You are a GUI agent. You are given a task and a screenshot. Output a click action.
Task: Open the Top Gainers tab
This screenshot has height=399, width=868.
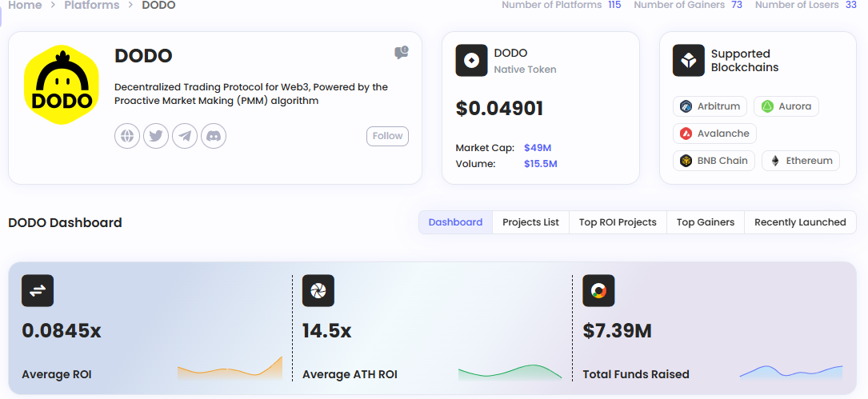tap(706, 222)
